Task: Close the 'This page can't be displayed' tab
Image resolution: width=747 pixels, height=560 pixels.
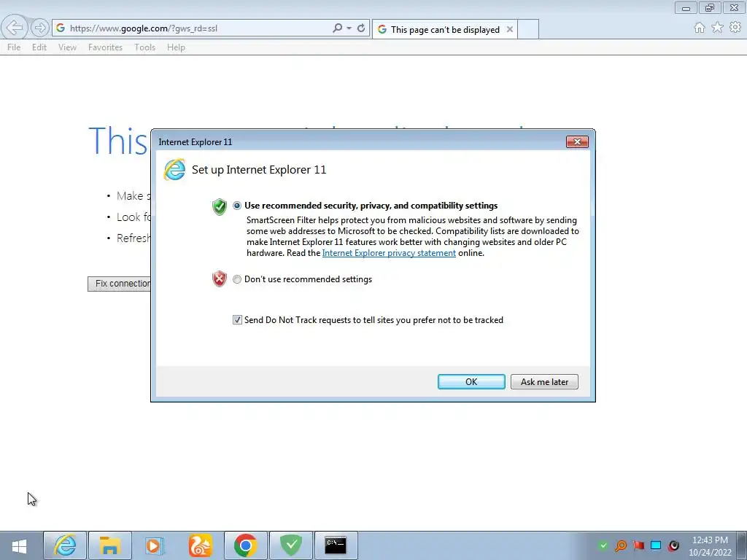Action: (510, 29)
